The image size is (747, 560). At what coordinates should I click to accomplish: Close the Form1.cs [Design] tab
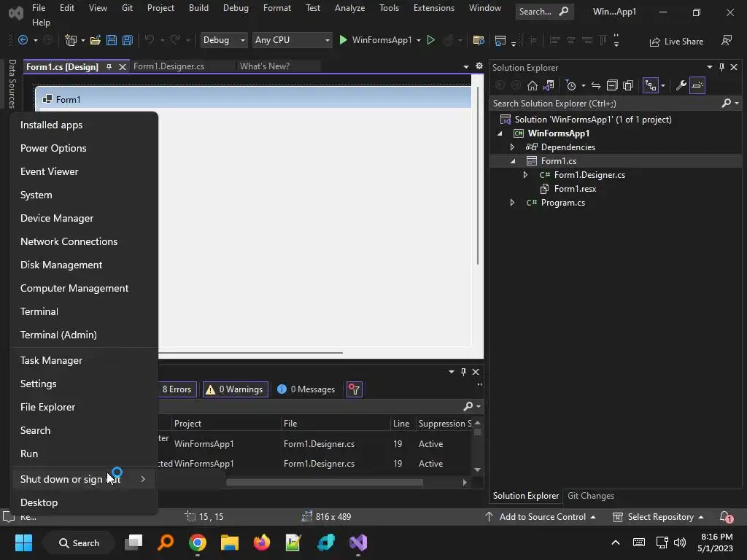(123, 67)
